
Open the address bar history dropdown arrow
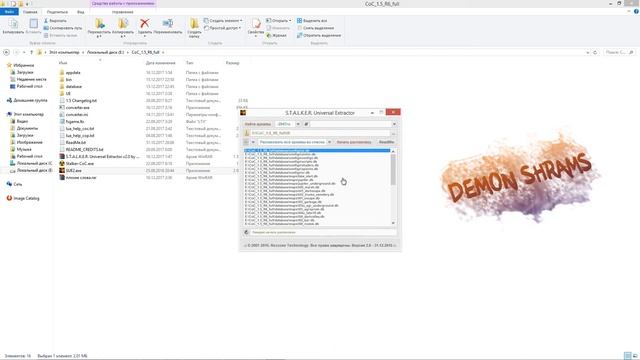pyautogui.click(x=587, y=52)
